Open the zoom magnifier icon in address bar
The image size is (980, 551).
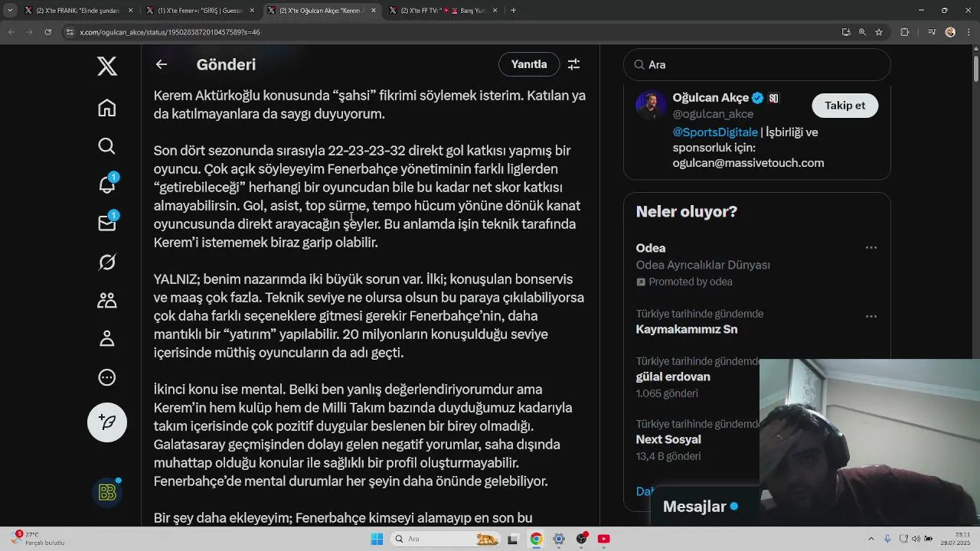862,32
